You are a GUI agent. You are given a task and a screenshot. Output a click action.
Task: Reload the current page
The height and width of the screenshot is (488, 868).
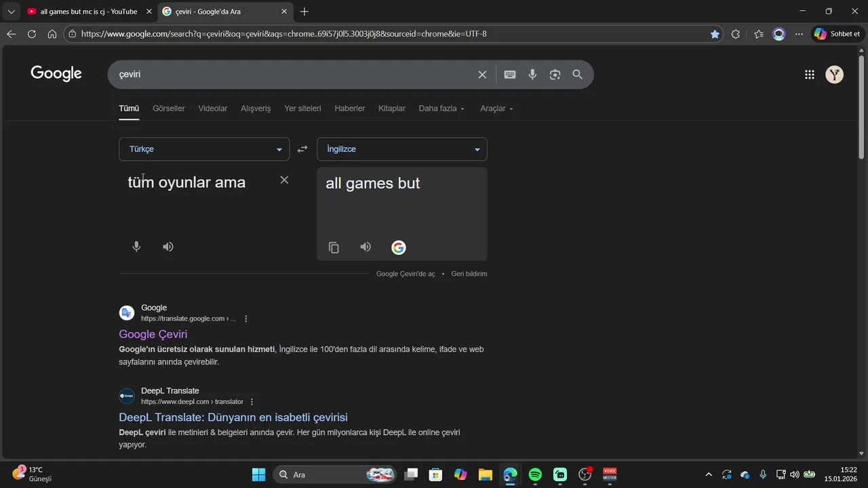point(31,34)
